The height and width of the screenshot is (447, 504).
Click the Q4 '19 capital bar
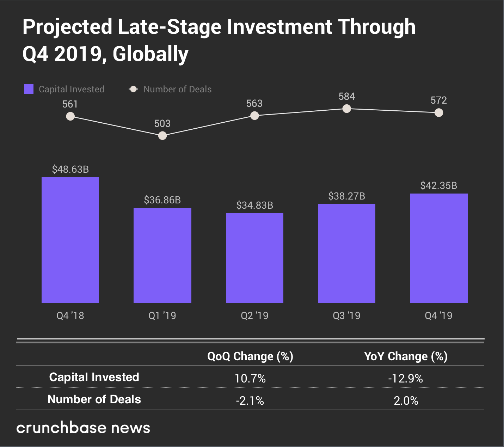coord(439,248)
